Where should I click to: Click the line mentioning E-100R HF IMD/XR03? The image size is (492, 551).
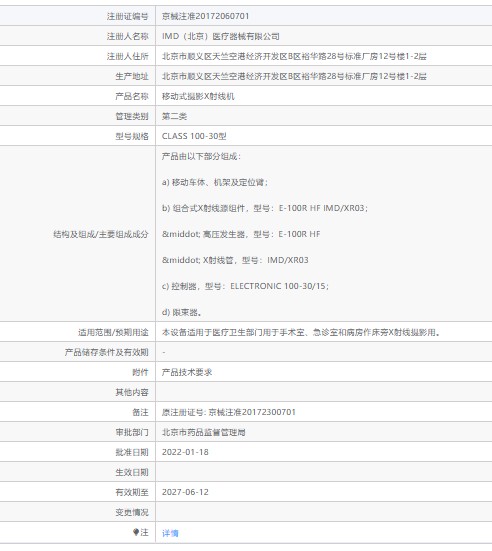(265, 208)
